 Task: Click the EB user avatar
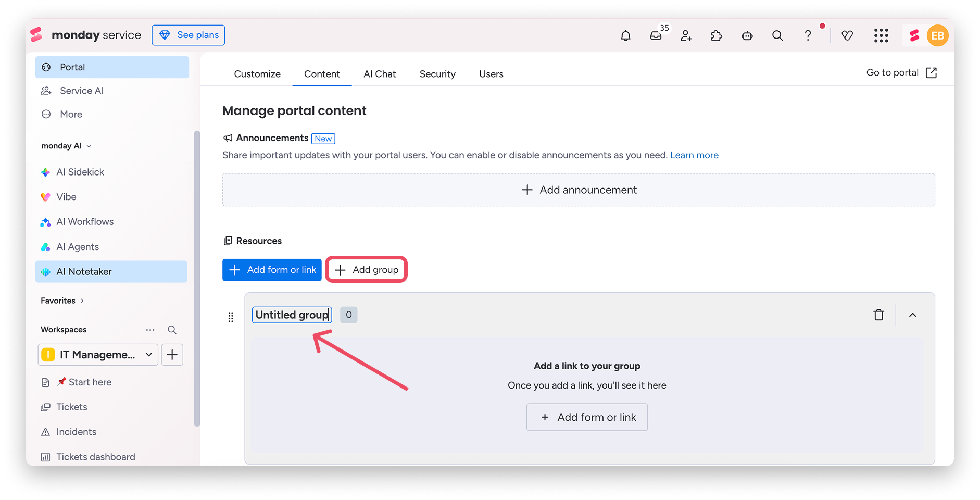tap(938, 35)
